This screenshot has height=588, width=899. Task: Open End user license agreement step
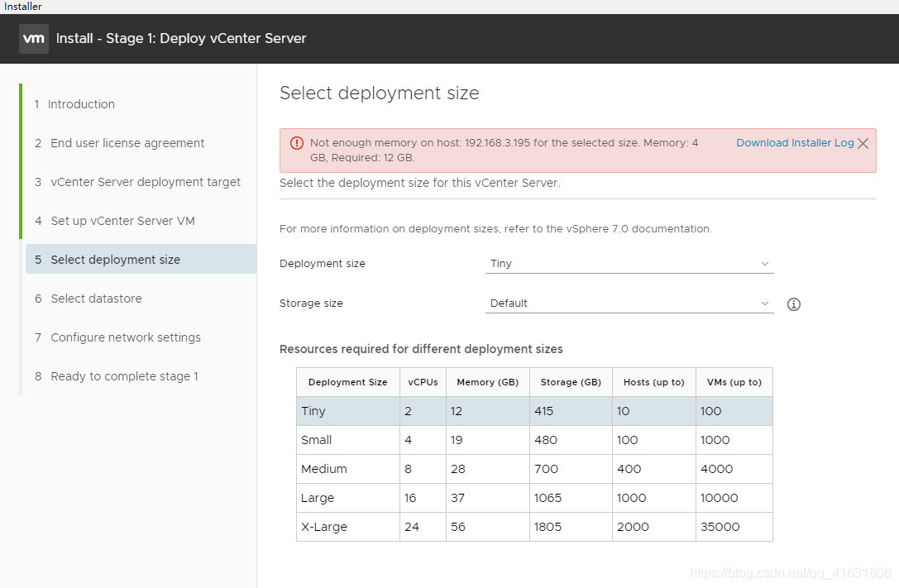click(x=127, y=143)
